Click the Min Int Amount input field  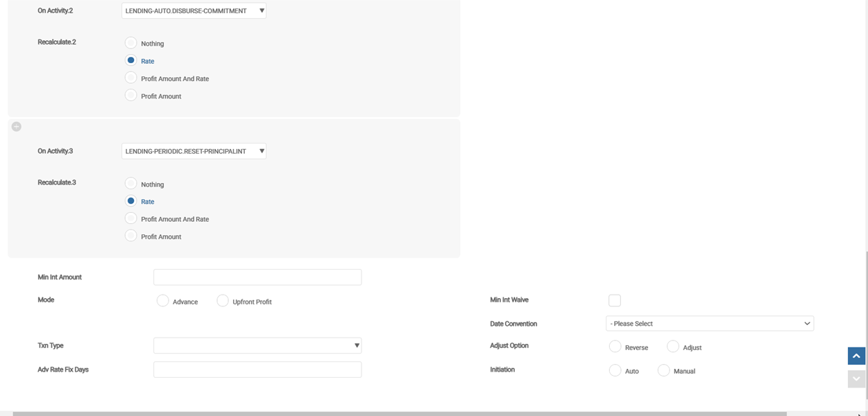click(x=257, y=277)
